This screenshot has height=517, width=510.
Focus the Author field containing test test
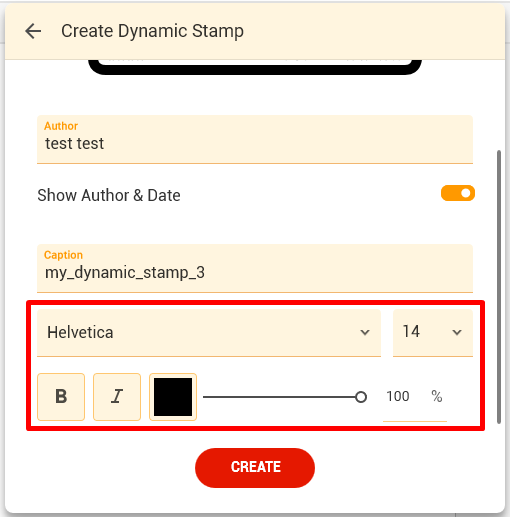[255, 139]
